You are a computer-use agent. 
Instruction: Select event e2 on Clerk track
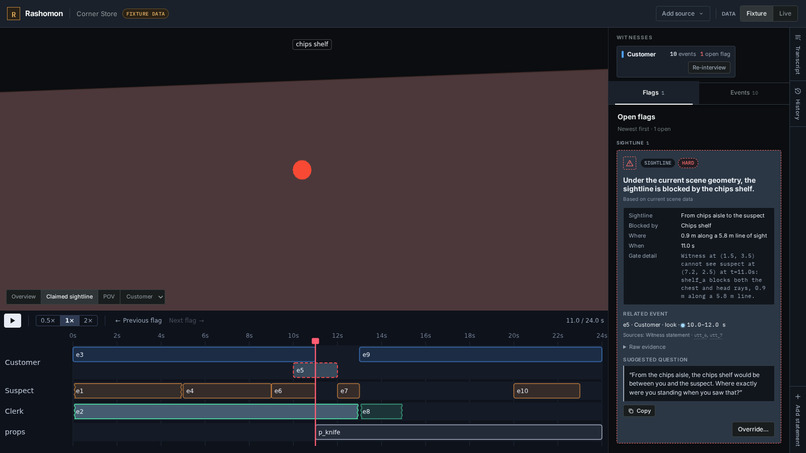click(216, 411)
